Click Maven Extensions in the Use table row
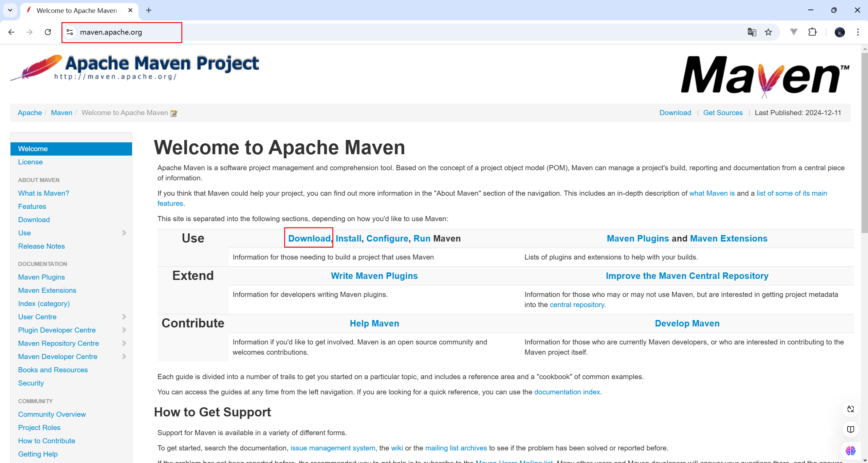The width and height of the screenshot is (868, 463). 728,238
